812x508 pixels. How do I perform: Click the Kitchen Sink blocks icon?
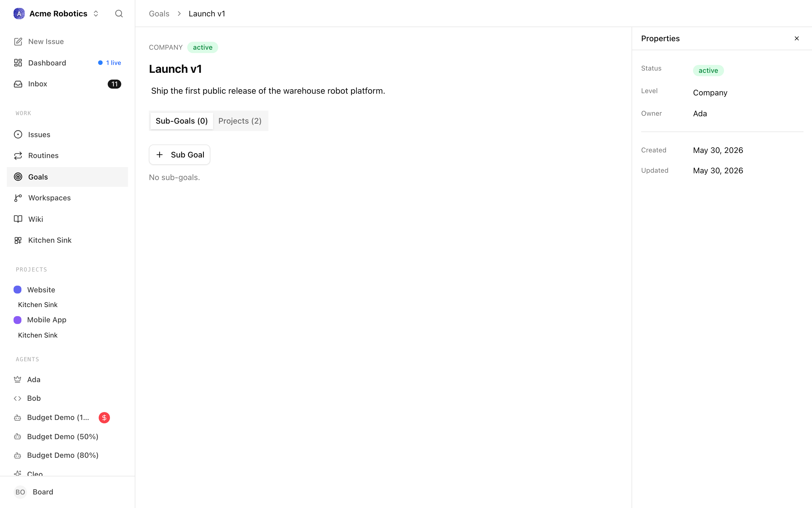pyautogui.click(x=18, y=240)
